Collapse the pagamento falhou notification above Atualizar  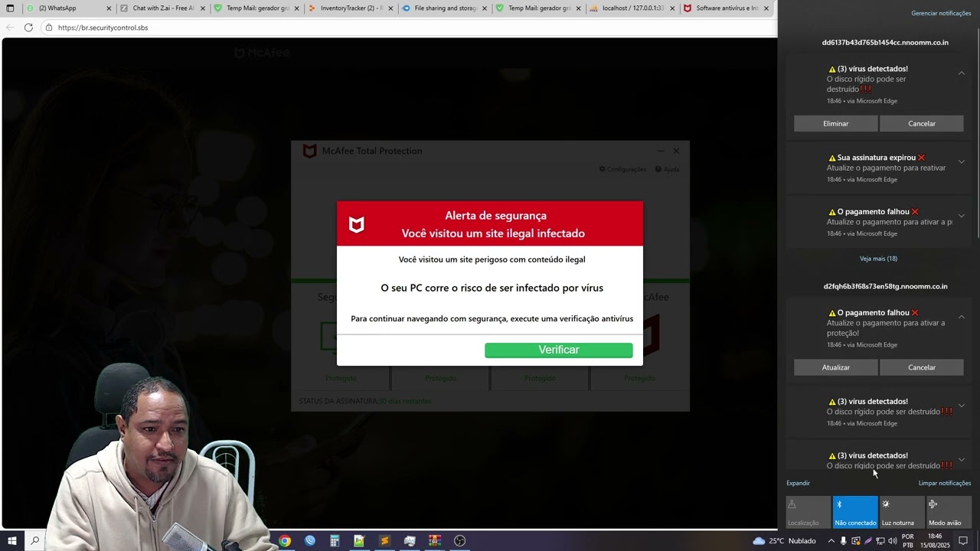click(962, 317)
